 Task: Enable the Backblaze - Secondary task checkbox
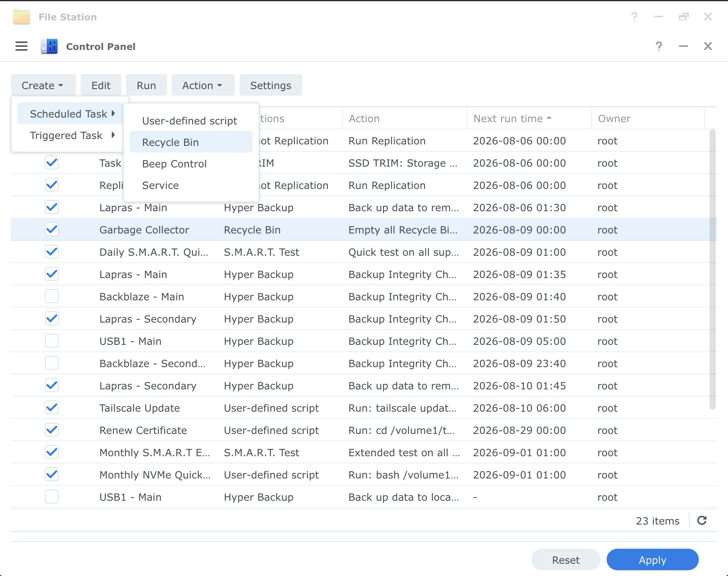click(52, 363)
